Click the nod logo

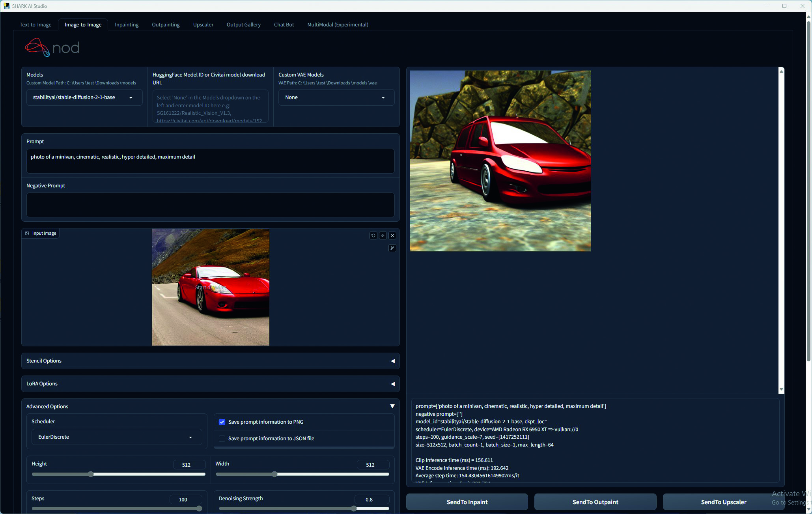pyautogui.click(x=52, y=47)
